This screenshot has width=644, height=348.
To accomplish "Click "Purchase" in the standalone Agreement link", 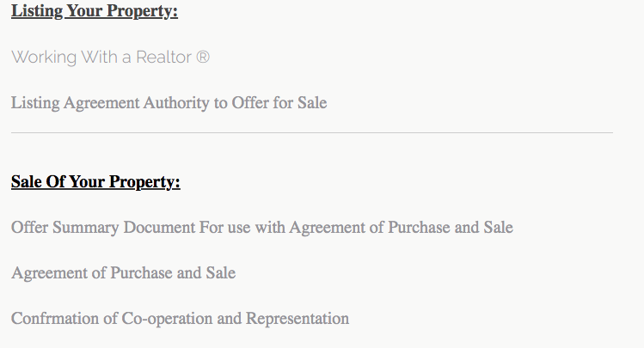I will pos(141,273).
